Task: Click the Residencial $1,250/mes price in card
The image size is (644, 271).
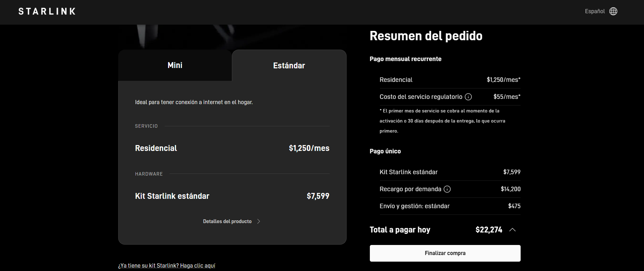Action: [x=309, y=148]
